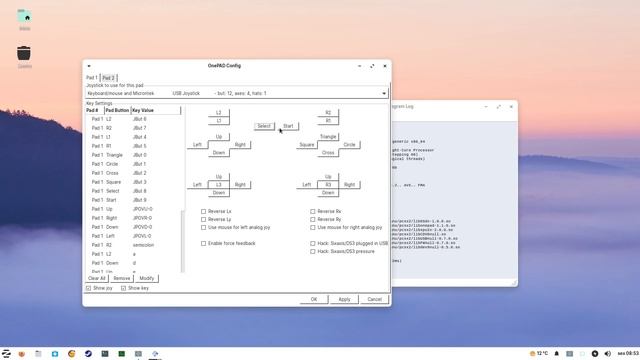Sort by the Pad # column header
This screenshot has width=640, height=360.
[x=95, y=110]
